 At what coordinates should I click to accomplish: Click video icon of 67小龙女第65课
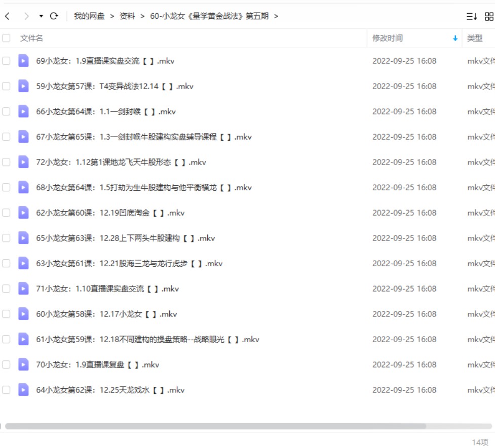click(23, 137)
